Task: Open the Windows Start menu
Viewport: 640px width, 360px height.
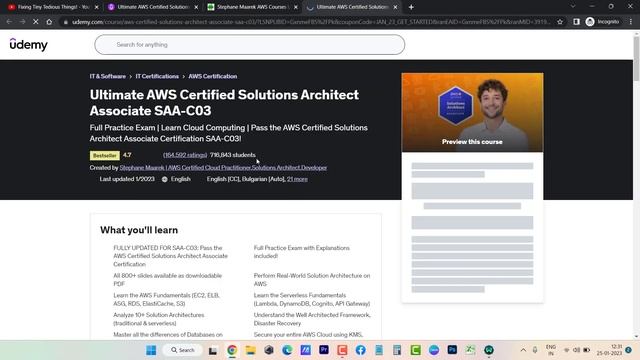Action: coord(151,350)
